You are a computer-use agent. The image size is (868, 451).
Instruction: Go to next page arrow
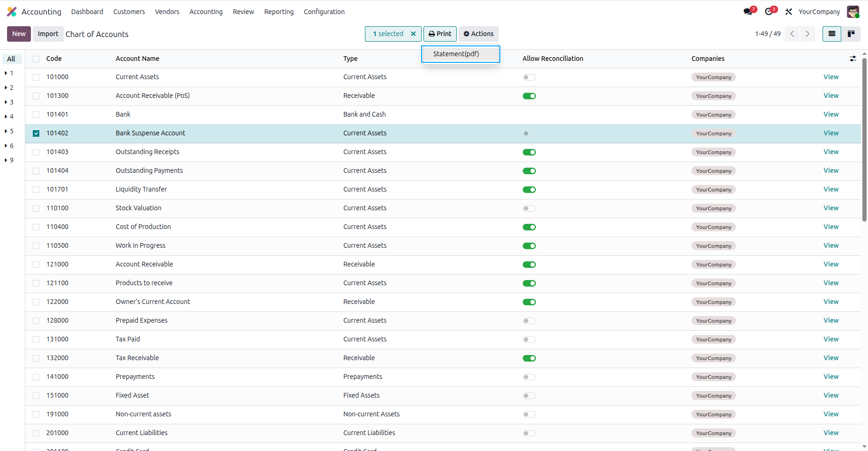click(807, 34)
